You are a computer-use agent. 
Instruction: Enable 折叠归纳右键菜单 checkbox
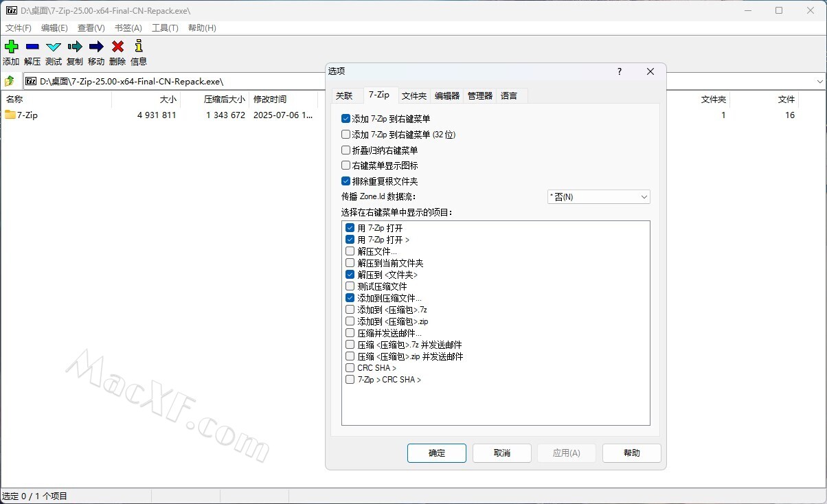click(346, 150)
